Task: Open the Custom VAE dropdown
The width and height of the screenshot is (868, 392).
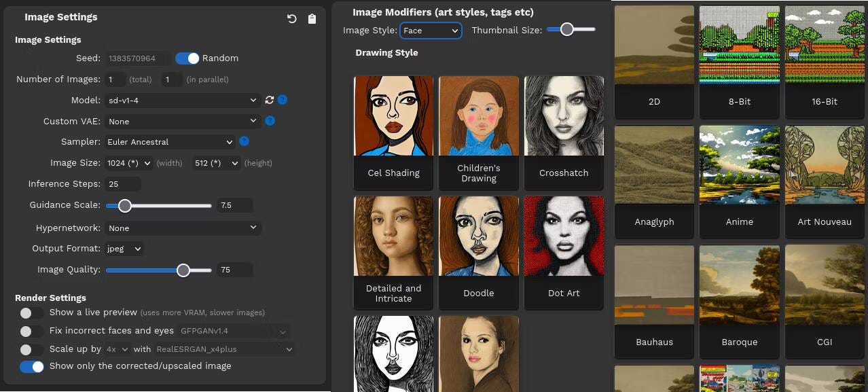Action: pos(183,121)
